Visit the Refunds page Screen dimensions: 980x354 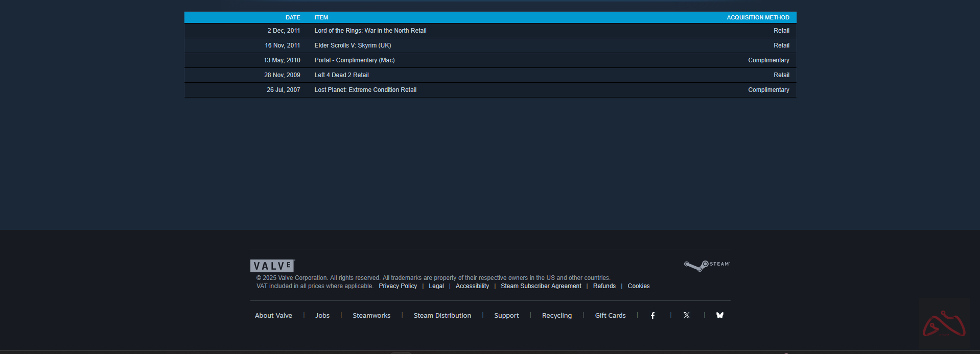[604, 286]
